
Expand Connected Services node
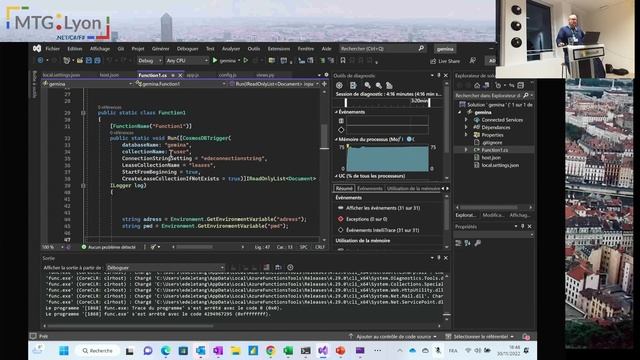(466, 120)
